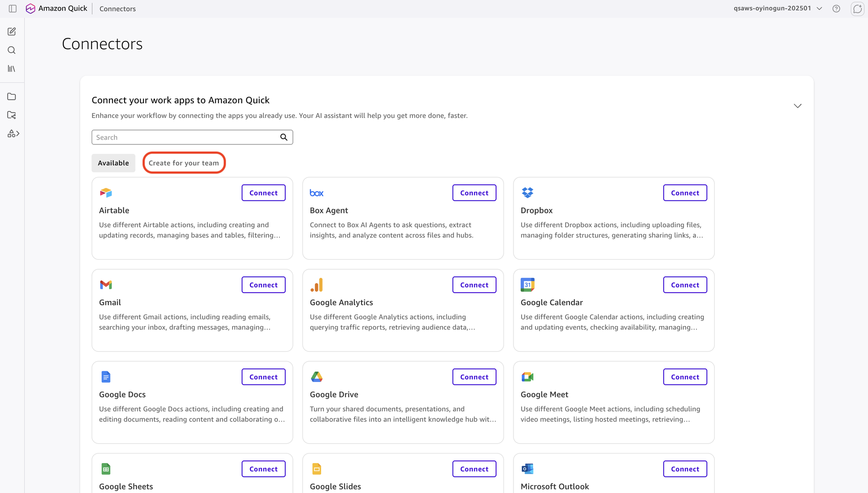
Task: Connect the Google Calendar app
Action: click(685, 285)
